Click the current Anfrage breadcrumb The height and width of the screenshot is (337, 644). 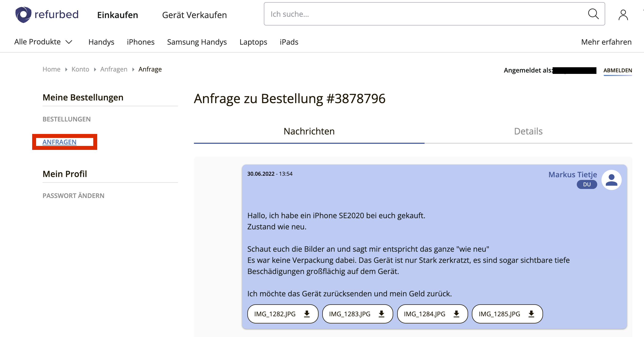coord(150,69)
